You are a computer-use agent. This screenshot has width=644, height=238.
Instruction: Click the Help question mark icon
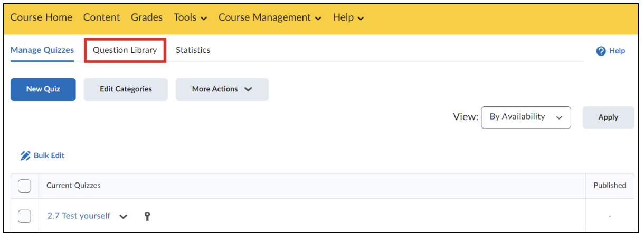(601, 51)
